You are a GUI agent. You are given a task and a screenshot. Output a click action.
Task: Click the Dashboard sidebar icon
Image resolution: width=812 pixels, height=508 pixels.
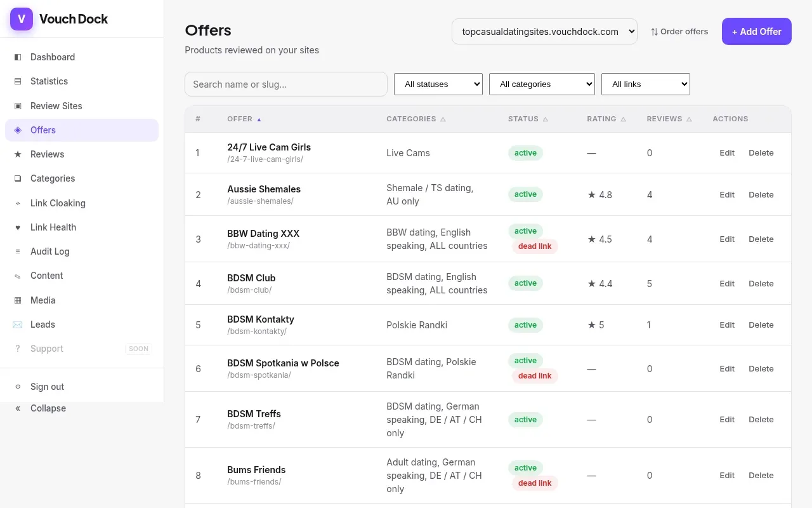(x=18, y=57)
